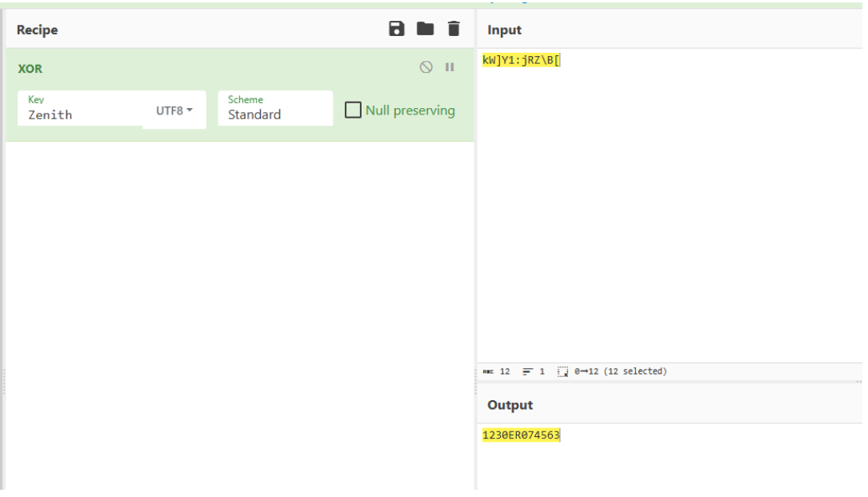This screenshot has width=868, height=497.
Task: Click the selection range 0→12 status
Action: [612, 371]
